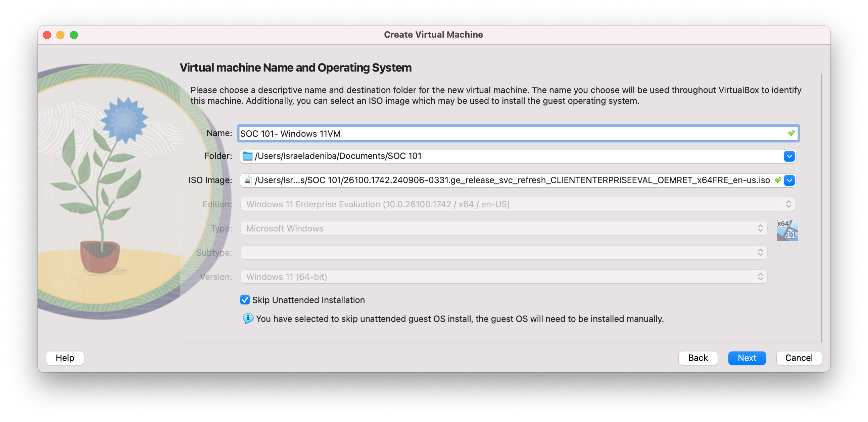This screenshot has height=422, width=868.
Task: Toggle Skip Unattended Installation checkbox
Action: (245, 300)
